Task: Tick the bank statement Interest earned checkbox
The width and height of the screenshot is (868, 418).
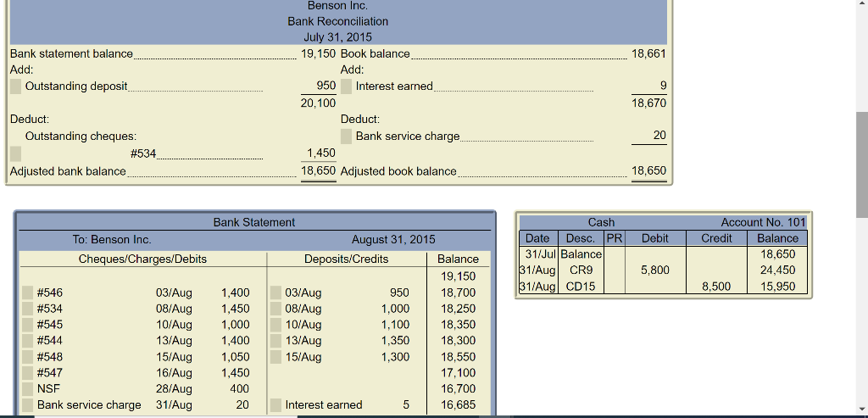Action: [275, 404]
